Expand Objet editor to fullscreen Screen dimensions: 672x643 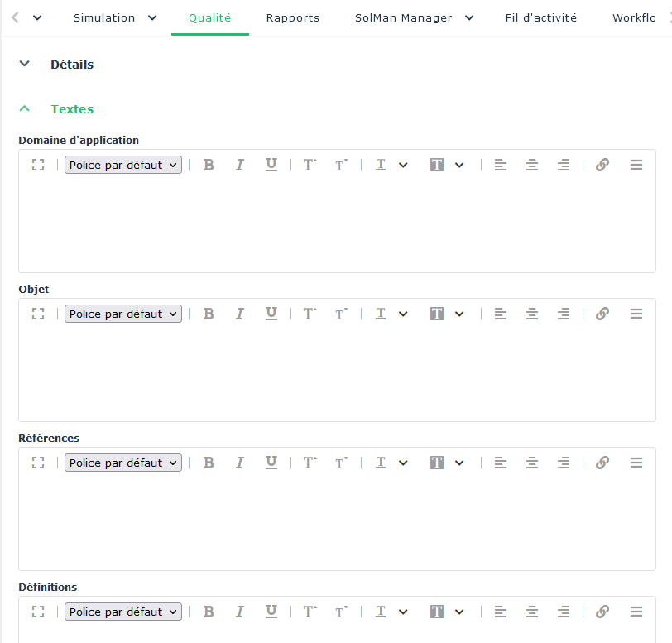38,314
